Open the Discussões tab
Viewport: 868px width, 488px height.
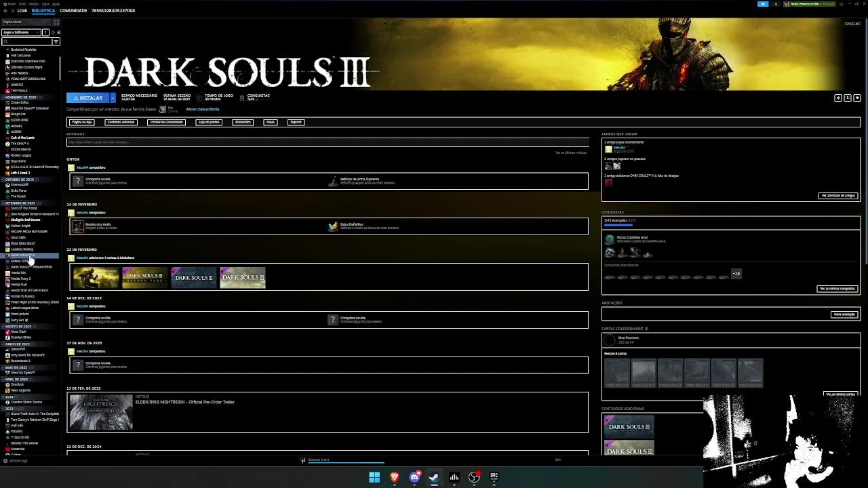243,122
